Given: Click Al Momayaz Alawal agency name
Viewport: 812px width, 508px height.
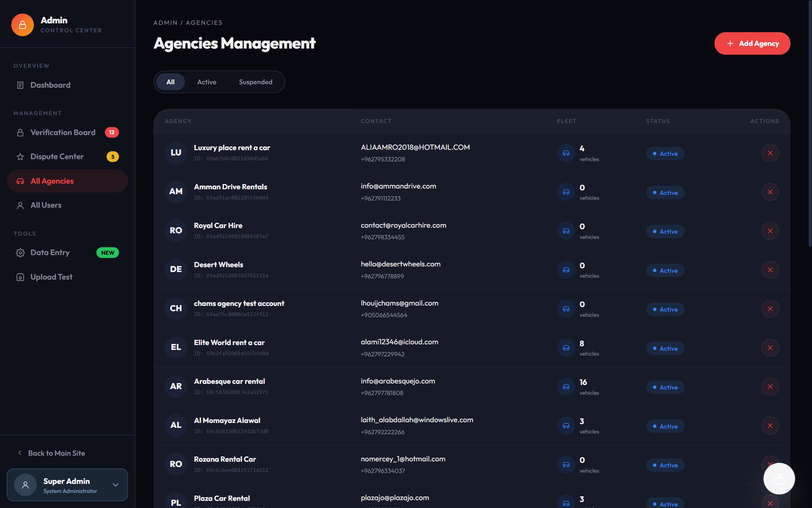Looking at the screenshot, I should 227,421.
